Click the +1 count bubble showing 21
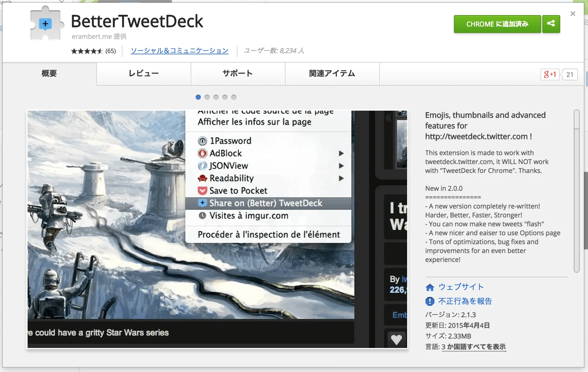 pyautogui.click(x=570, y=74)
